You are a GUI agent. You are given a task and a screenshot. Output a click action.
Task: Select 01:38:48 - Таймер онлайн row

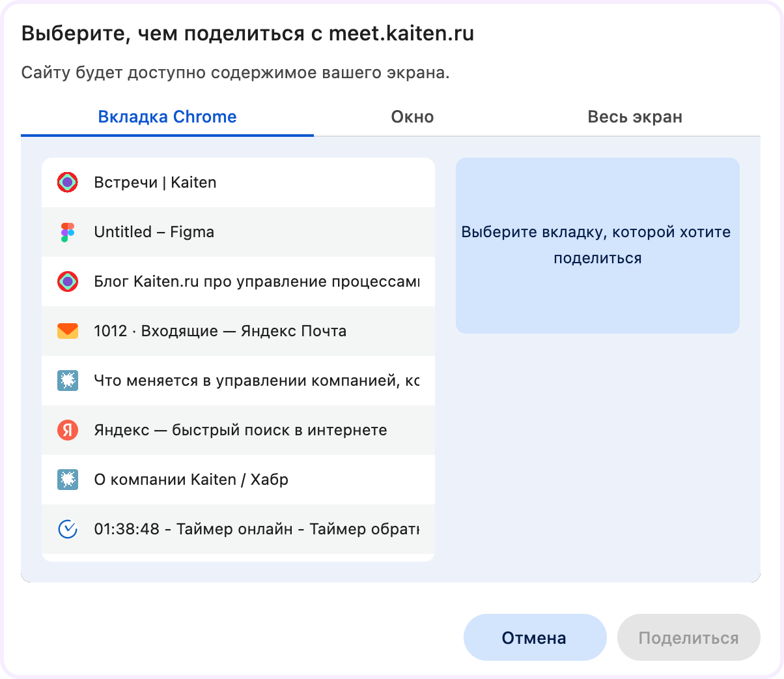(x=238, y=529)
